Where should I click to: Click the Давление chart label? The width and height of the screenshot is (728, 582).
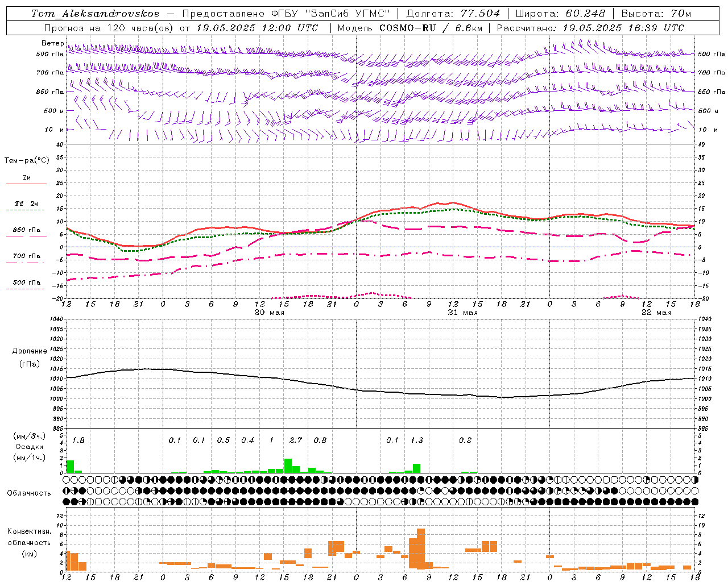click(30, 351)
